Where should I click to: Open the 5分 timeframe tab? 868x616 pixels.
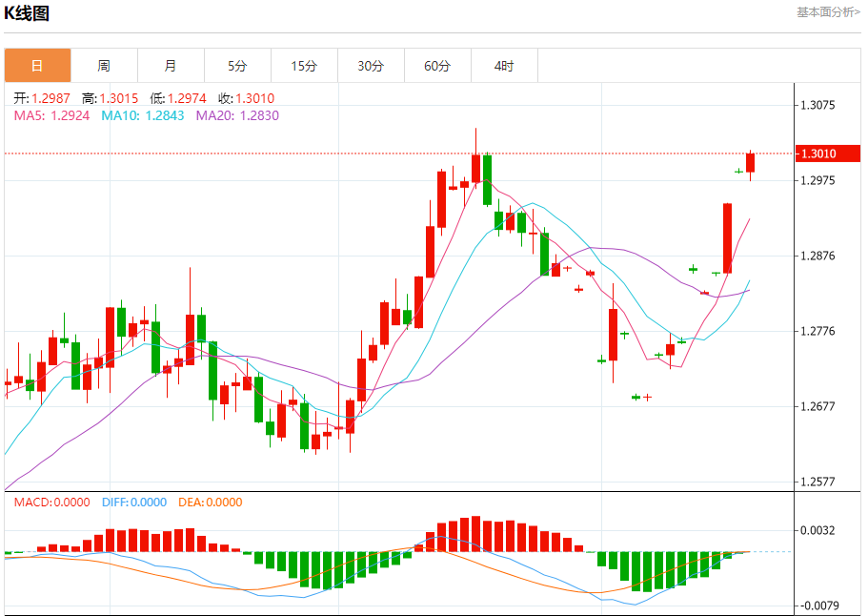point(237,66)
